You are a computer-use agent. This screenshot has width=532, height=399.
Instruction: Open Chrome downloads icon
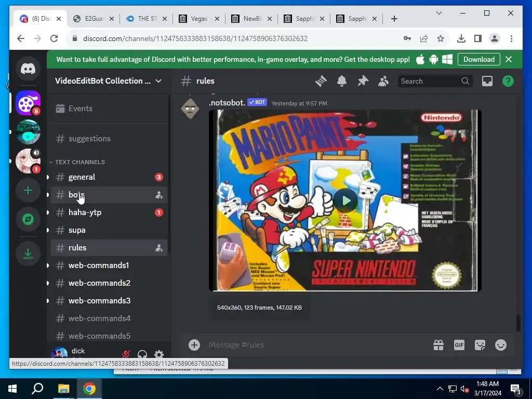click(461, 38)
